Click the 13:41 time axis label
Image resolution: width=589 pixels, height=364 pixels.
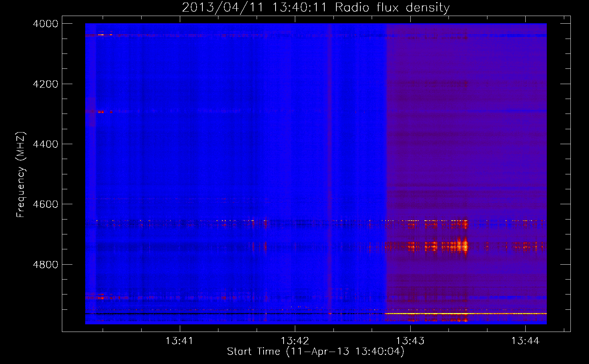tap(179, 341)
